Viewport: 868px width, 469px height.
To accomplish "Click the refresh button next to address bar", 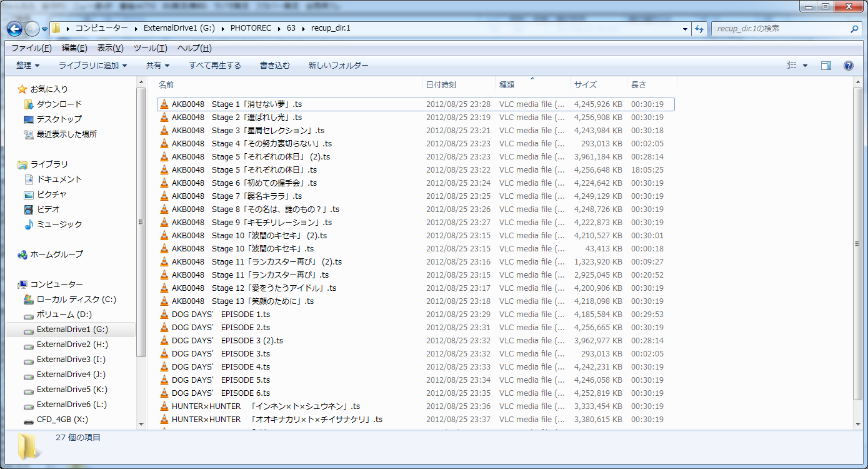I will 699,29.
